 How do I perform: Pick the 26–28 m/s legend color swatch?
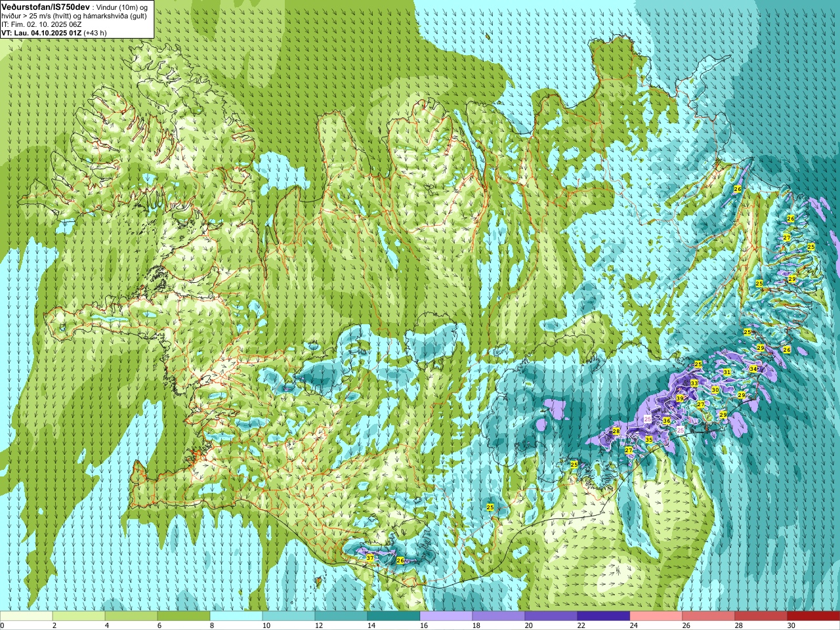click(x=709, y=616)
